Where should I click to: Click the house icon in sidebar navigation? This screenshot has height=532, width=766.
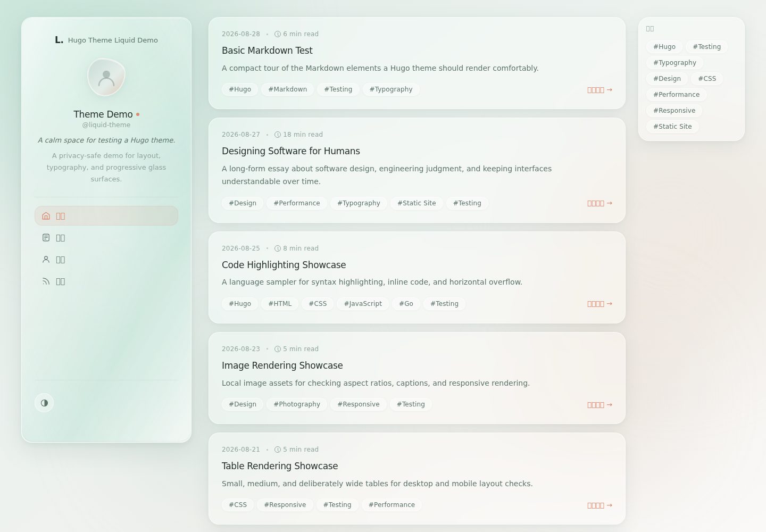tap(46, 216)
